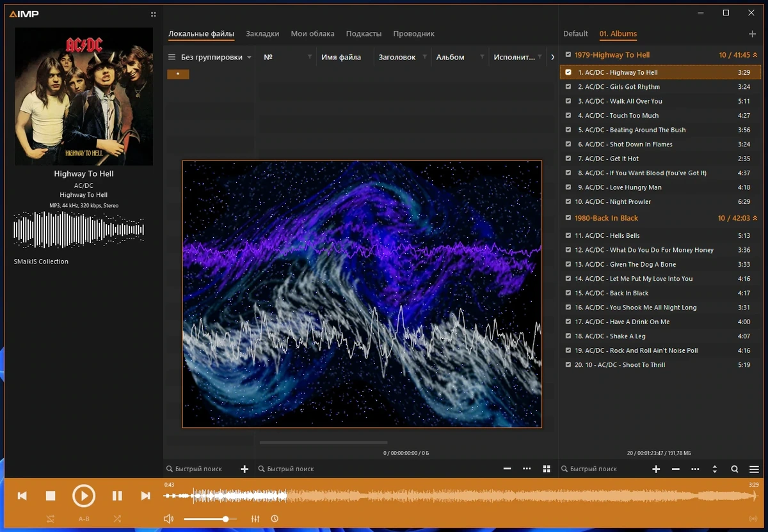Skip to the next track
The height and width of the screenshot is (532, 768).
tap(145, 496)
